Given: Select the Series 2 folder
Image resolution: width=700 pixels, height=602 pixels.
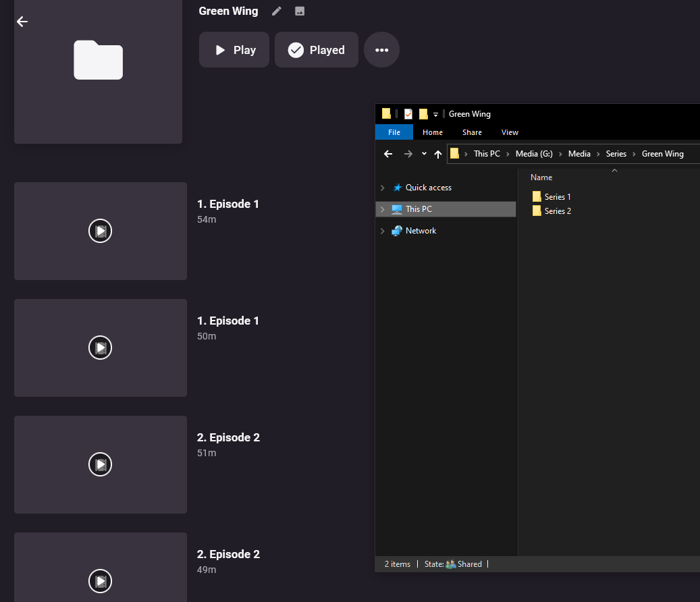Looking at the screenshot, I should click(558, 211).
